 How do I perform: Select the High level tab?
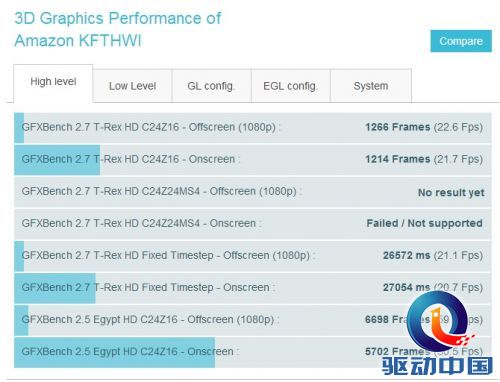click(53, 83)
